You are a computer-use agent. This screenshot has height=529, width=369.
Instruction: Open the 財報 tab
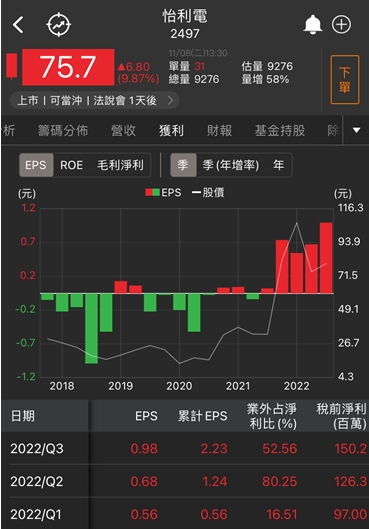[x=219, y=131]
